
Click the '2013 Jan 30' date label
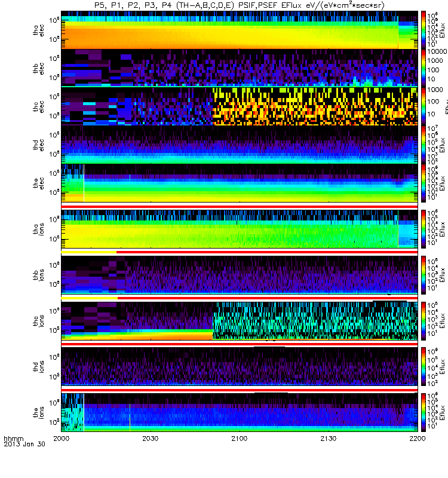point(24,444)
